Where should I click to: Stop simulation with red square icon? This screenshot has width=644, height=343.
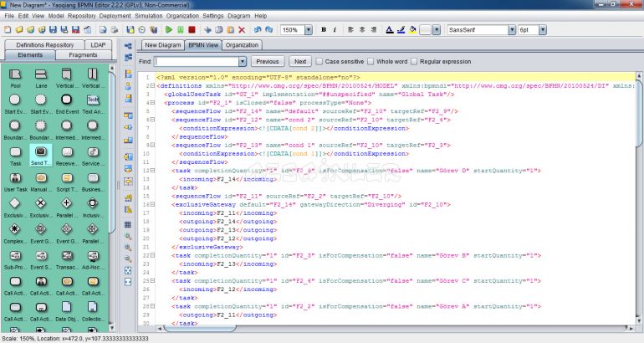click(x=192, y=29)
